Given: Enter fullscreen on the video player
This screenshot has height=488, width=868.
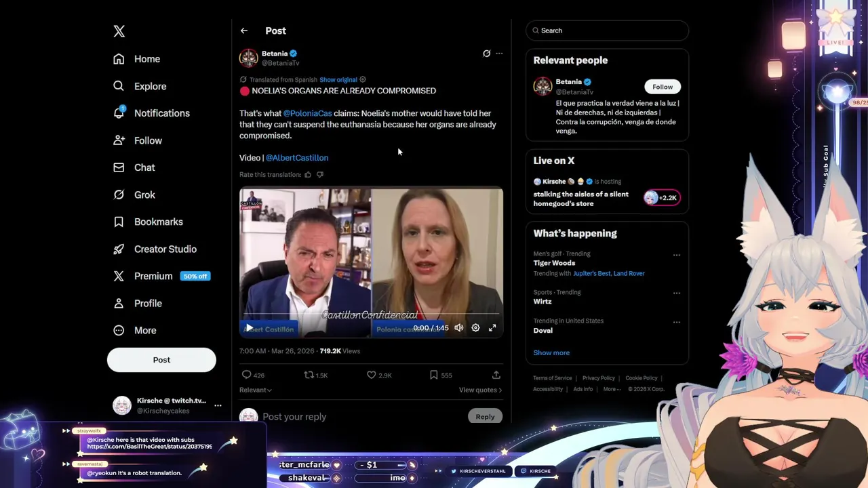Looking at the screenshot, I should click(x=492, y=327).
